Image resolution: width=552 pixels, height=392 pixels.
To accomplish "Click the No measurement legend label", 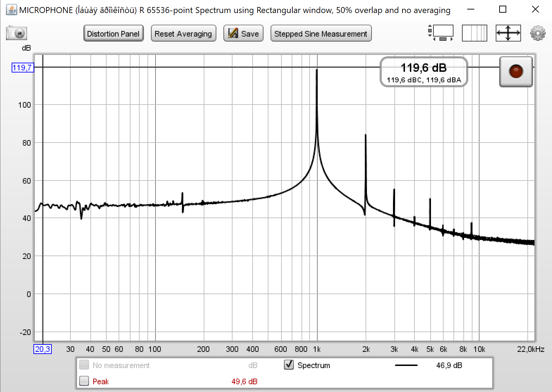I will point(121,365).
